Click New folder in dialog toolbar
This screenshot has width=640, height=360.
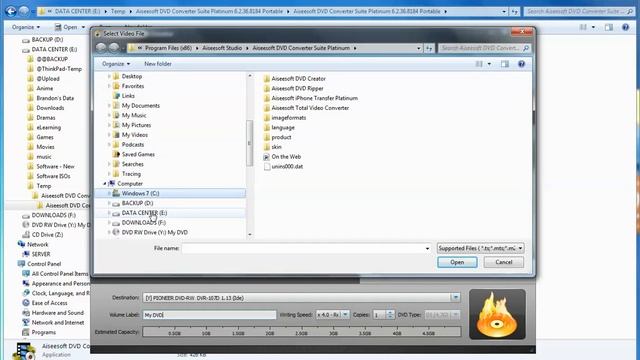pyautogui.click(x=158, y=64)
